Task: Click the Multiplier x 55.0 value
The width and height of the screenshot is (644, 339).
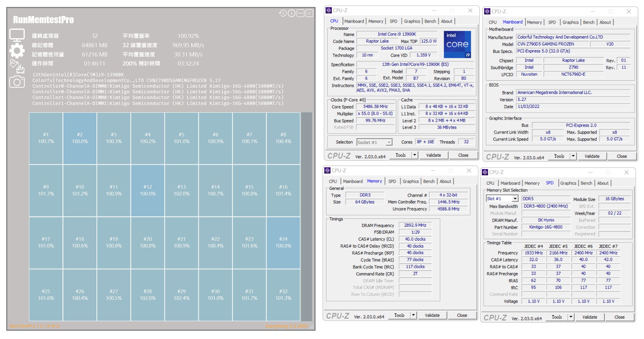Action: point(375,113)
